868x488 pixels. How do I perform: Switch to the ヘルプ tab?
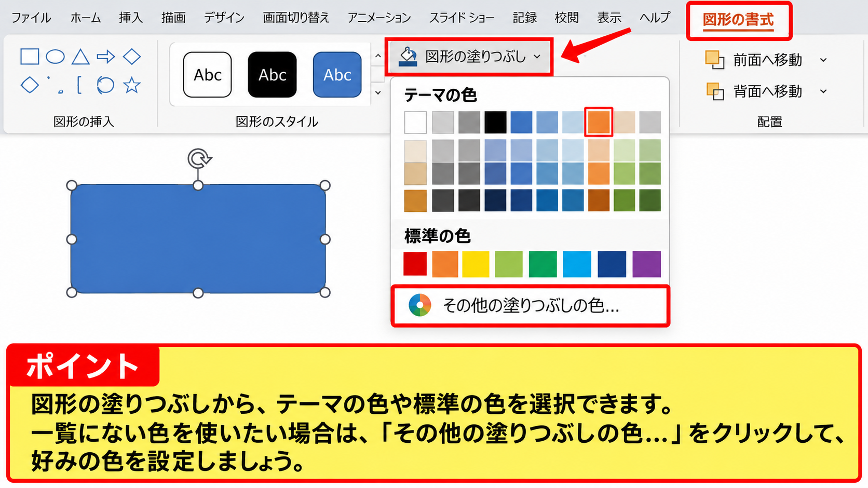(655, 18)
